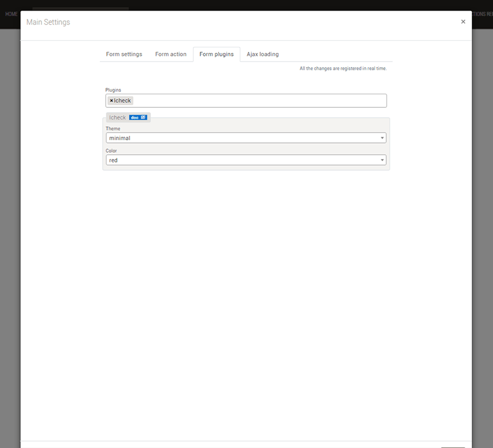Screen dimensions: 493x448
Task: Click the HOME link in the top navigation
Action: pos(11,14)
